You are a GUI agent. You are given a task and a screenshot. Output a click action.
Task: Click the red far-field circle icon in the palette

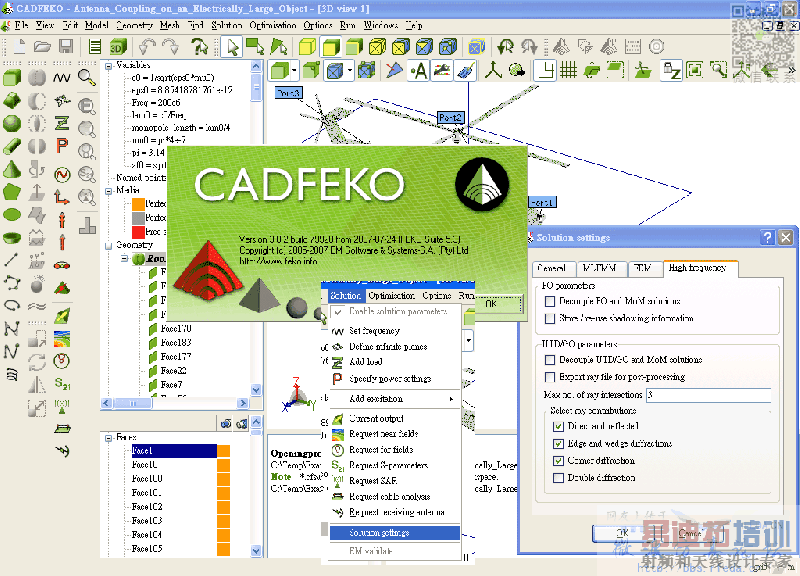click(62, 360)
